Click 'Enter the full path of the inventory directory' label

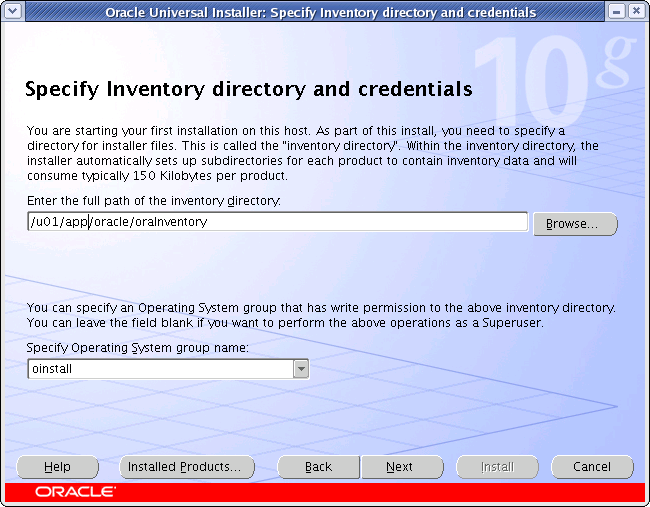pos(154,201)
